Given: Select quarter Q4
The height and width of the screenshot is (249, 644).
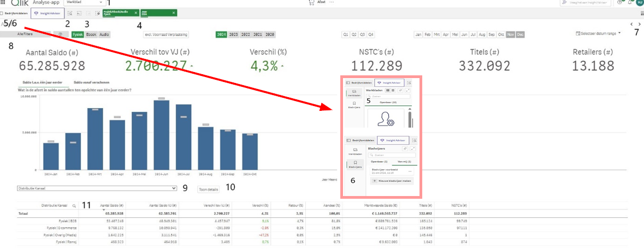Looking at the screenshot, I should tap(371, 34).
